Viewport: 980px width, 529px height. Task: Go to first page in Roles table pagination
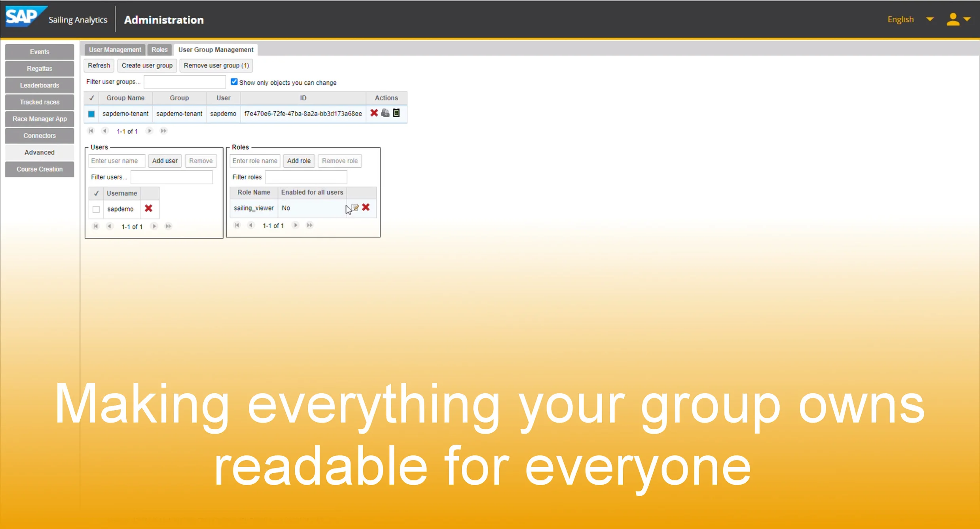click(237, 225)
